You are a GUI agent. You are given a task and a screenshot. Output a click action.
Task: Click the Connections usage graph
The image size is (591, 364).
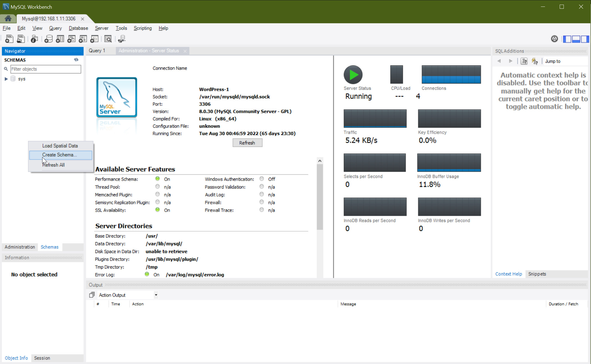(x=451, y=74)
